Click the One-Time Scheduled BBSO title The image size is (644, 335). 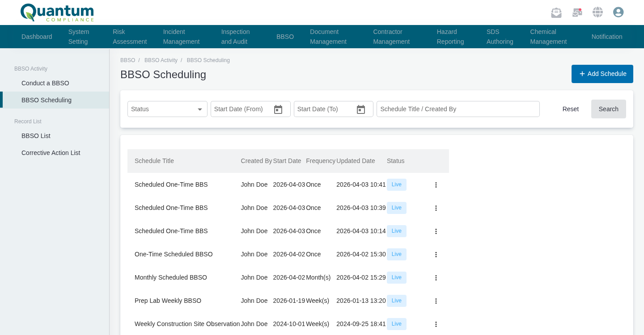174,254
